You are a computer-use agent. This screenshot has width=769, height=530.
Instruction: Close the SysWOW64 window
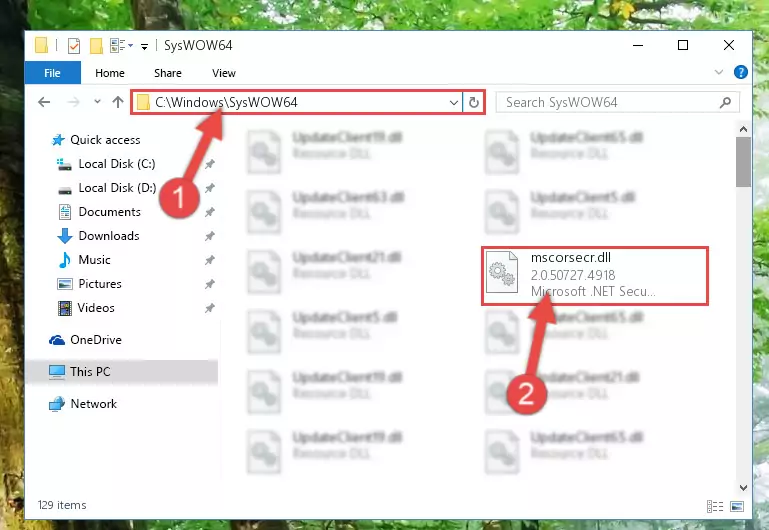729,45
